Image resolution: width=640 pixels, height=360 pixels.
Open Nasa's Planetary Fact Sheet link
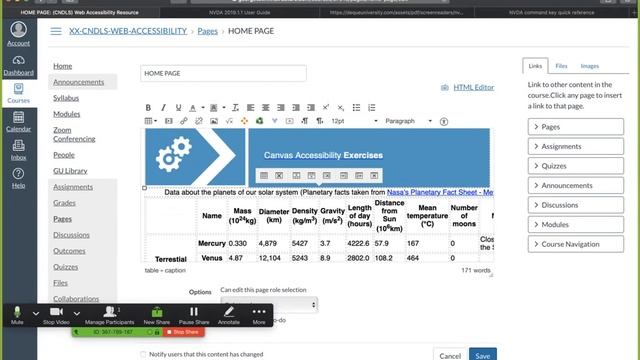[440, 192]
